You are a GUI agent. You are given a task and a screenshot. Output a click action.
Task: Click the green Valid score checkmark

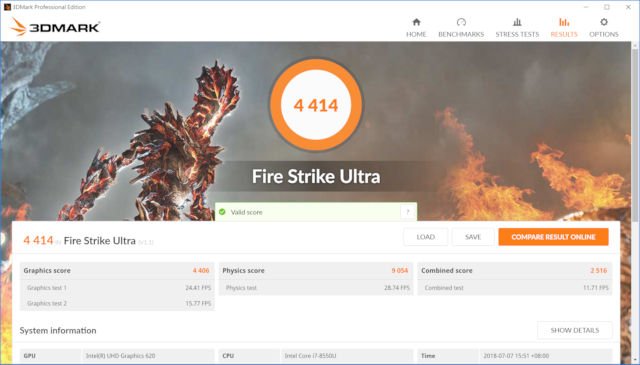(x=222, y=212)
